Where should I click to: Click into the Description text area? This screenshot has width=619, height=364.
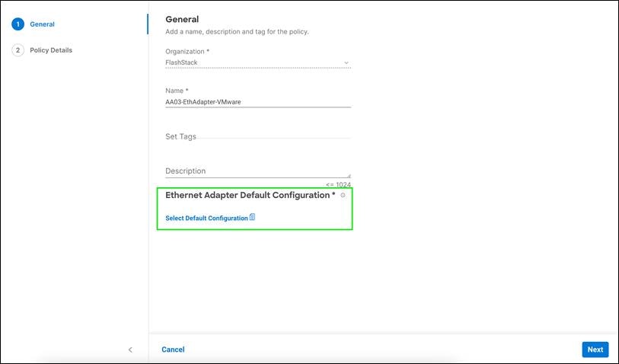click(x=258, y=171)
